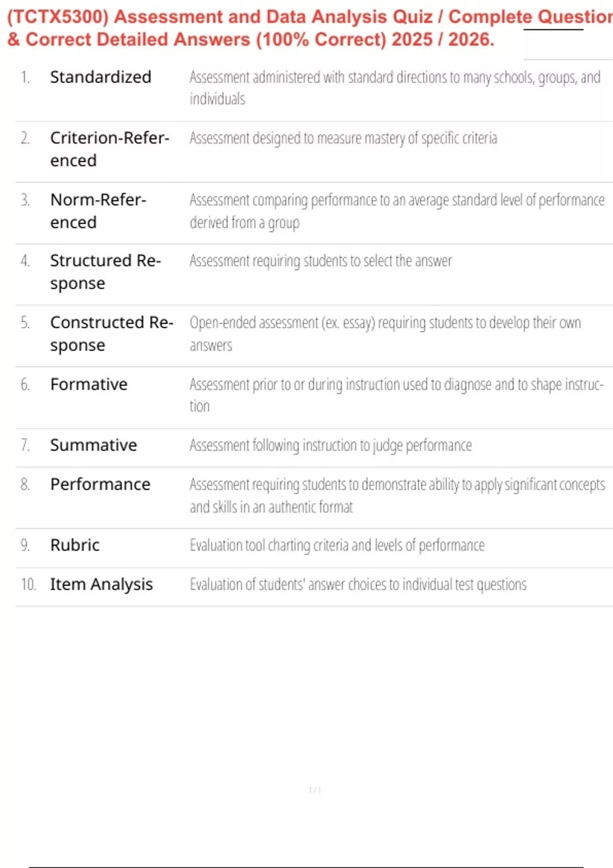613x868 pixels.
Task: Select definition about students' answer choices
Action: click(x=358, y=585)
